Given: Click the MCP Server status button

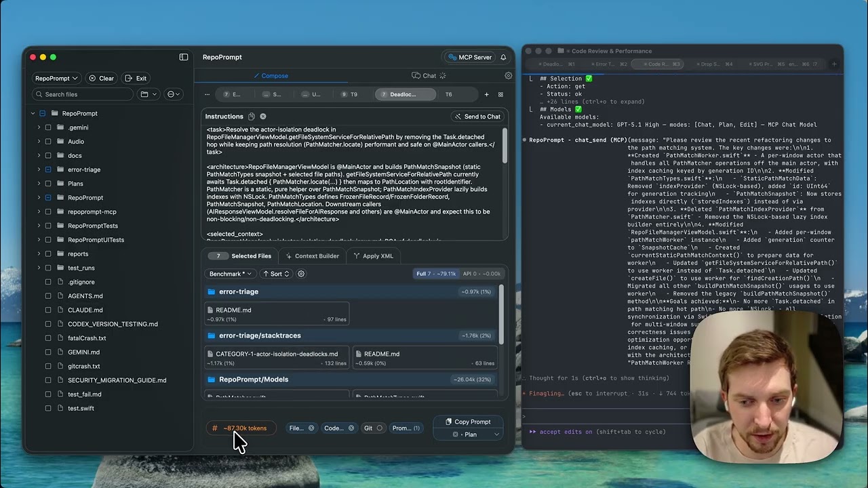Looking at the screenshot, I should click(469, 57).
